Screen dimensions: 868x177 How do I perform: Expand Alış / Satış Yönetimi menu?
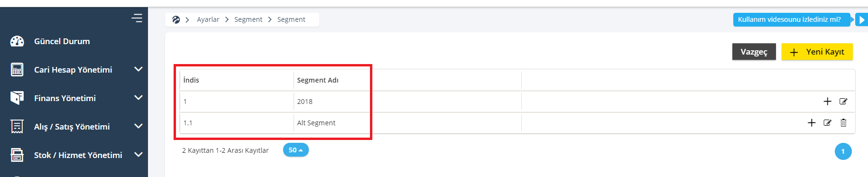(x=138, y=126)
